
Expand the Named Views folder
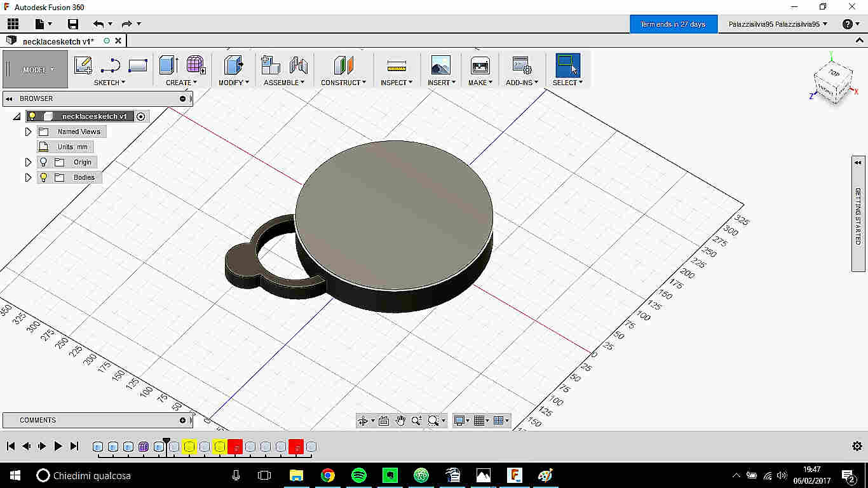click(x=28, y=132)
